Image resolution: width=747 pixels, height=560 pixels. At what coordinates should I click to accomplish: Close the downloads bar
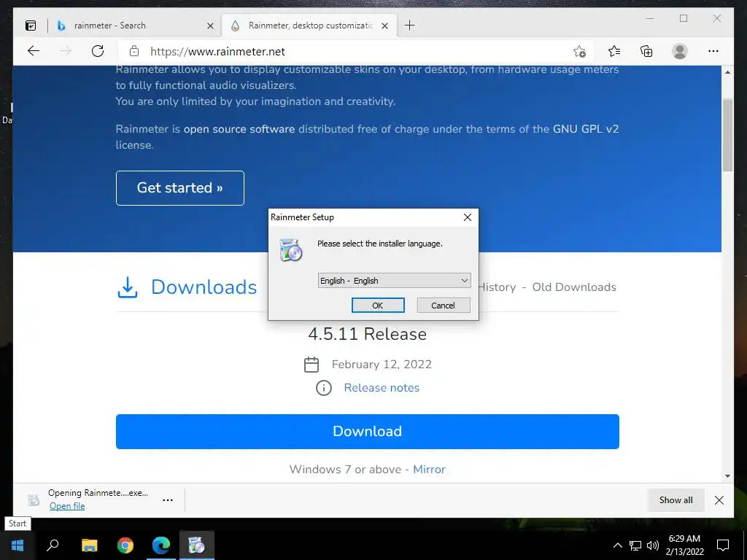pyautogui.click(x=719, y=500)
